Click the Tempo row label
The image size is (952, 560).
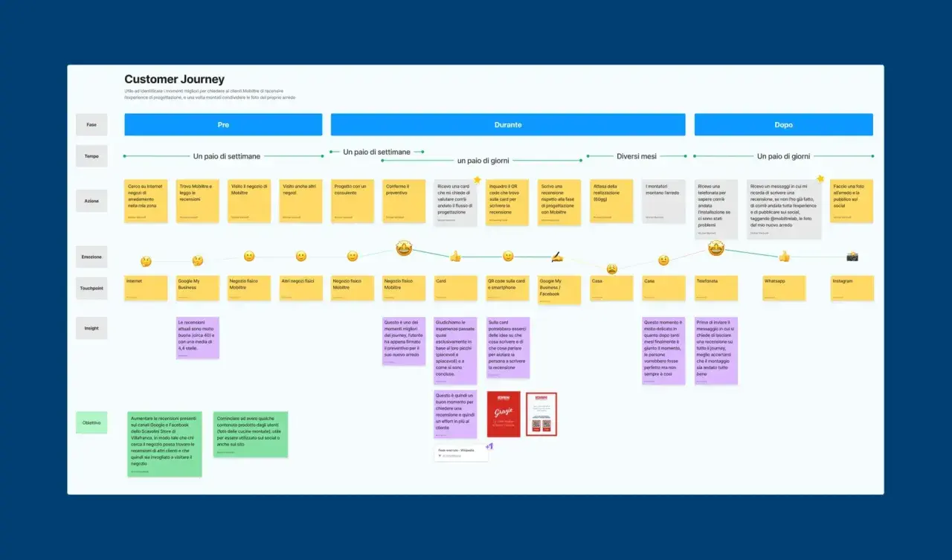pos(91,156)
